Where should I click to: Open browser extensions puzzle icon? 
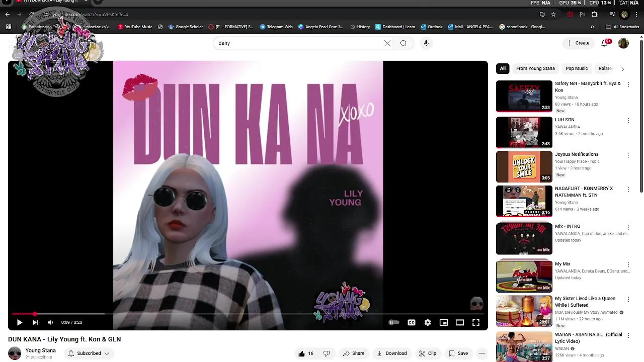tap(594, 14)
